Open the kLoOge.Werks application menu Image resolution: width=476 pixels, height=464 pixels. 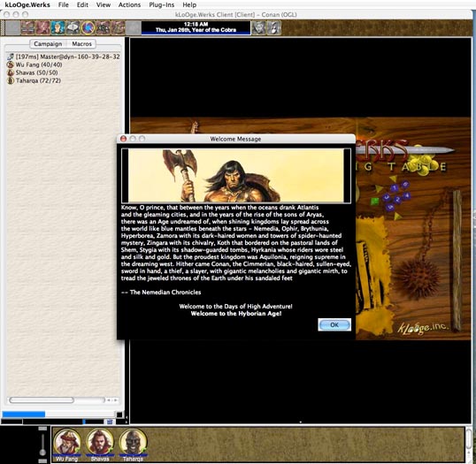coord(27,4)
